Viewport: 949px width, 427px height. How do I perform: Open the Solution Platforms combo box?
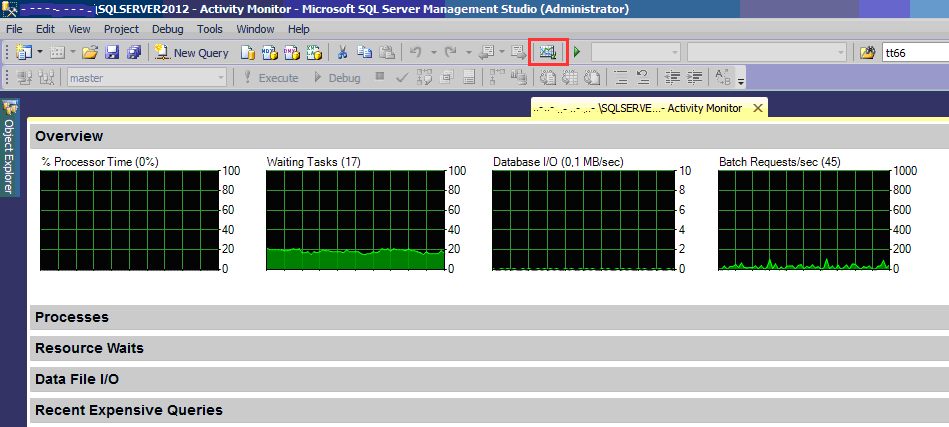[x=767, y=53]
